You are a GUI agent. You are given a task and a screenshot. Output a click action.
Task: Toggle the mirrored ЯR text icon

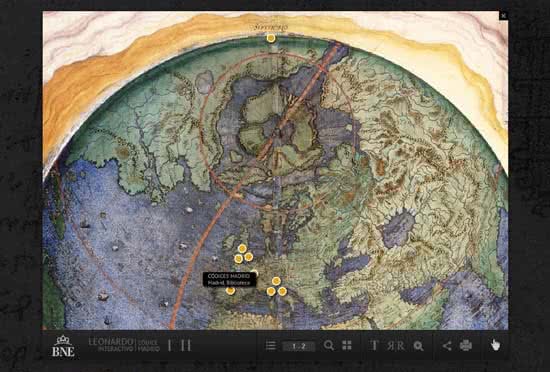396,346
